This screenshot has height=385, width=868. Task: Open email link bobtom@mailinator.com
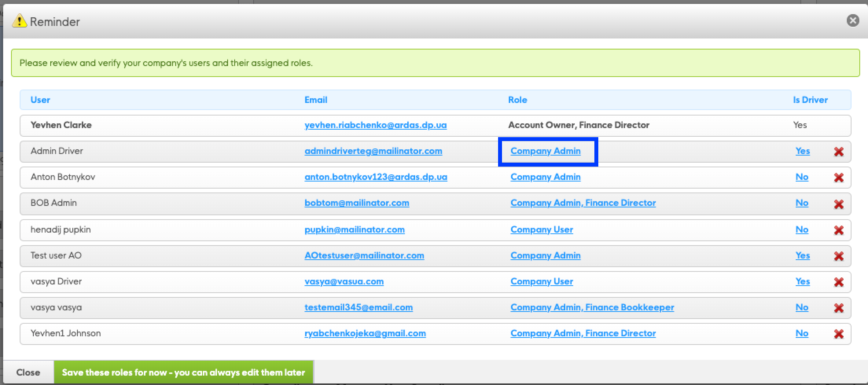tap(357, 203)
